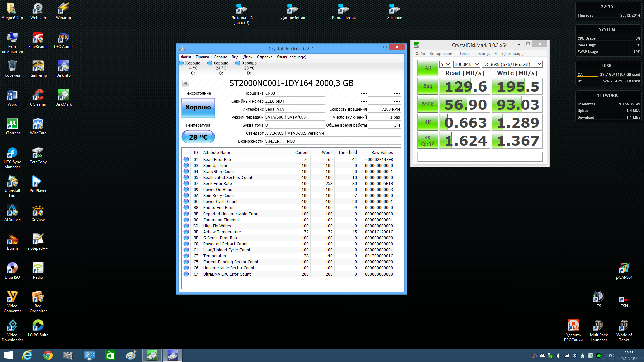The width and height of the screenshot is (644, 362).
Task: Run the 4K QD32 test button
Action: [427, 141]
